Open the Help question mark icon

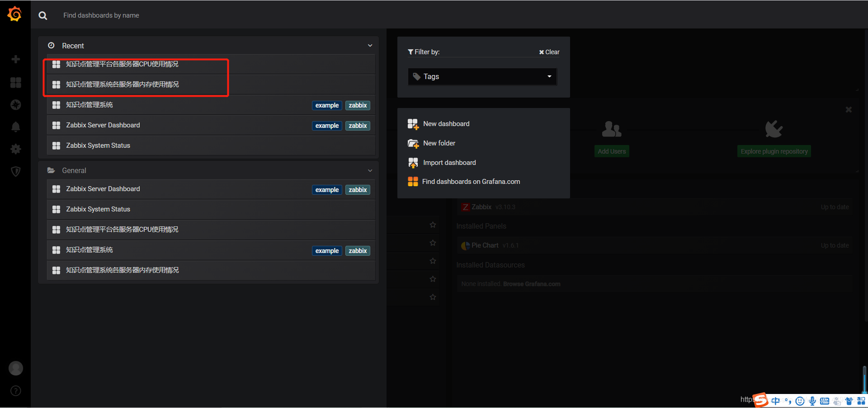[x=16, y=391]
